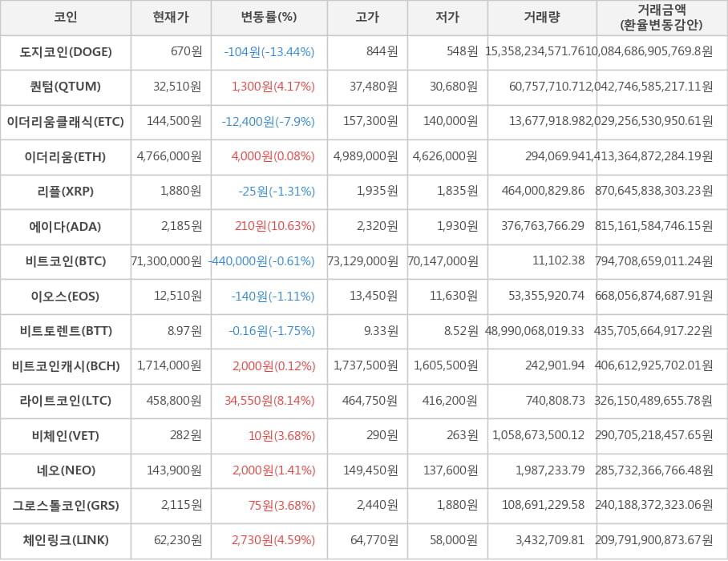
Task: Select the 그로스톨코인(GRS) coin name
Action: [66, 506]
